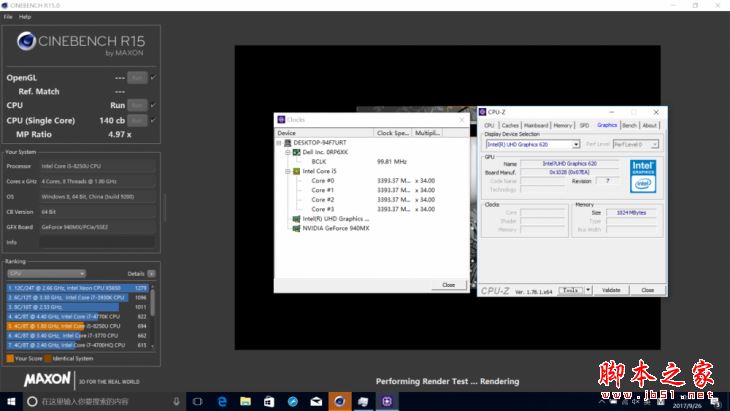Click the Run button for CPU (Single Core)
The width and height of the screenshot is (730, 411).
[x=137, y=120]
